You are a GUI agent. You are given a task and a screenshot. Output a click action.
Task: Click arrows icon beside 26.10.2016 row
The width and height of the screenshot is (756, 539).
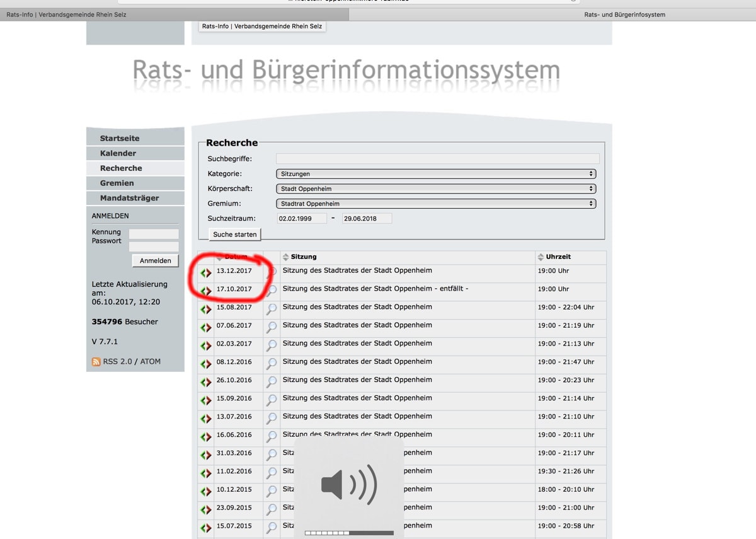click(206, 382)
